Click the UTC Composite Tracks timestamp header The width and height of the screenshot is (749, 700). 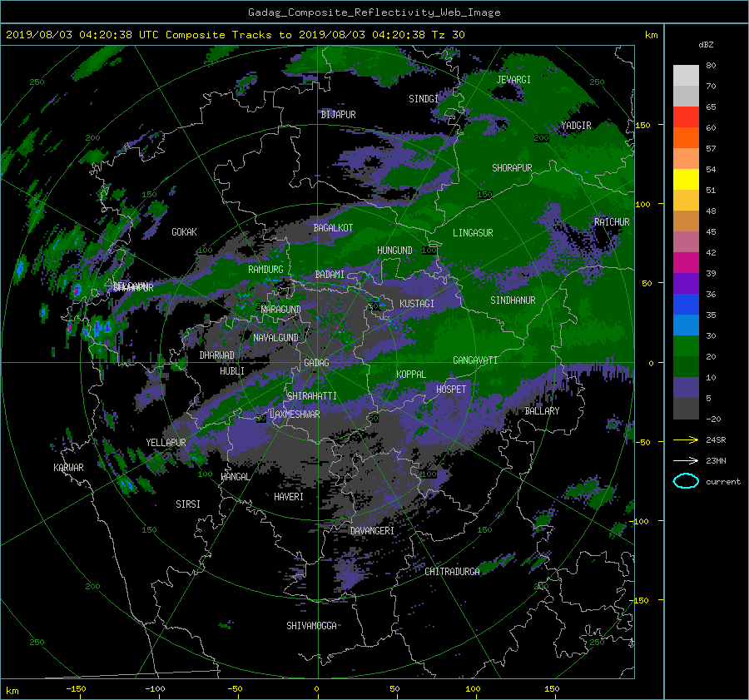click(235, 35)
